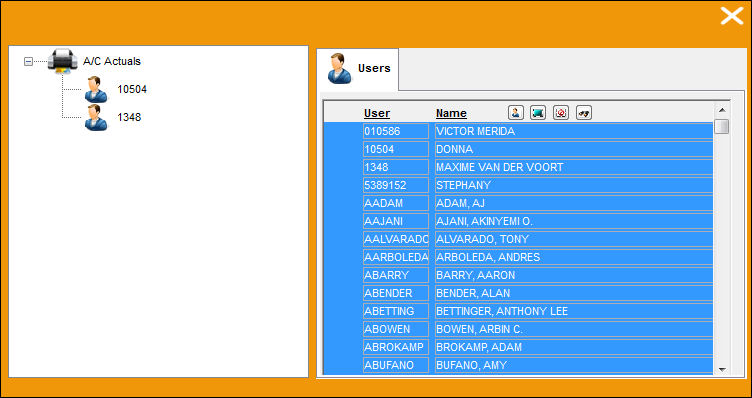Image resolution: width=752 pixels, height=398 pixels.
Task: Click the teal select-all icon in the header
Action: 538,113
